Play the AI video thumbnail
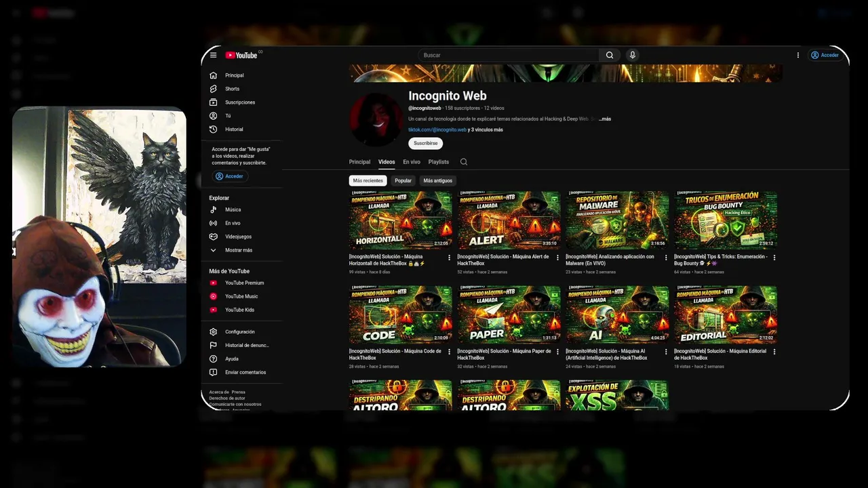The image size is (868, 488). (x=617, y=314)
